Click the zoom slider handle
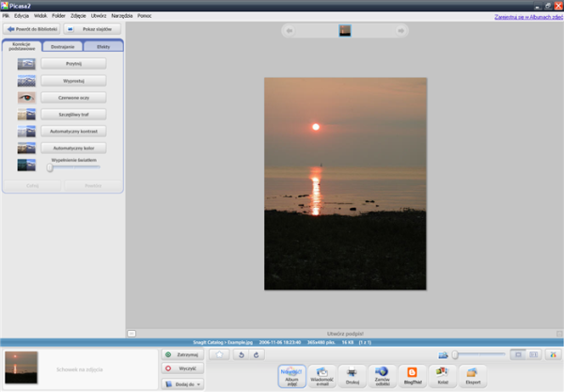 point(455,355)
